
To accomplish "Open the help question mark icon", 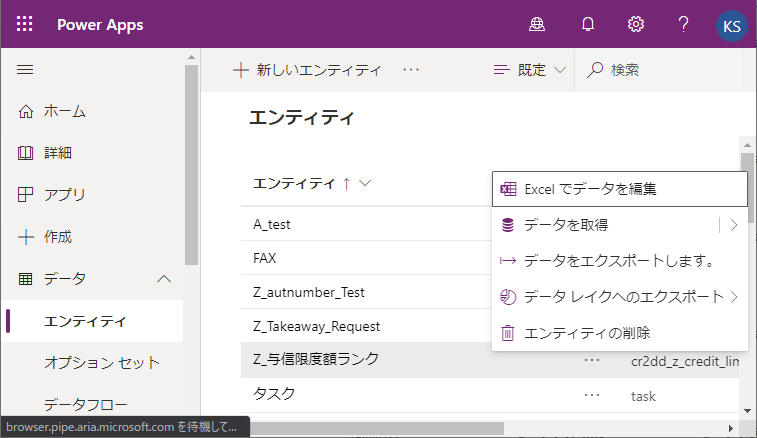I will pos(683,24).
